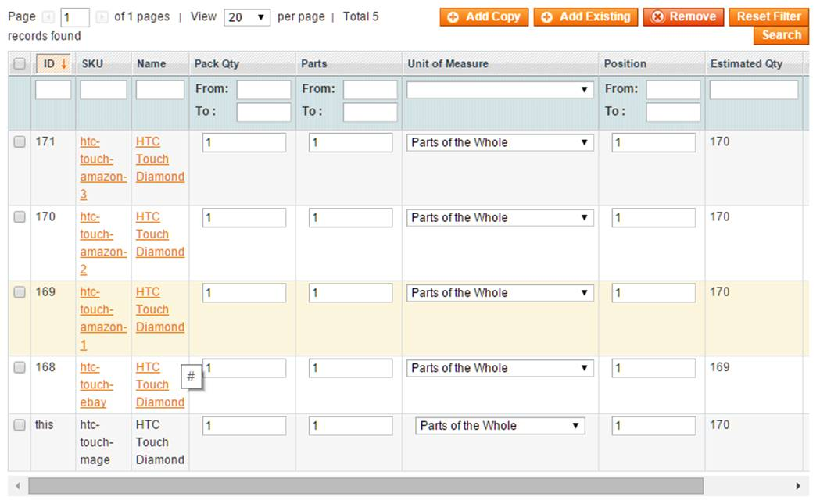Open the htc-touch-amazon-1 SKU link

103,318
